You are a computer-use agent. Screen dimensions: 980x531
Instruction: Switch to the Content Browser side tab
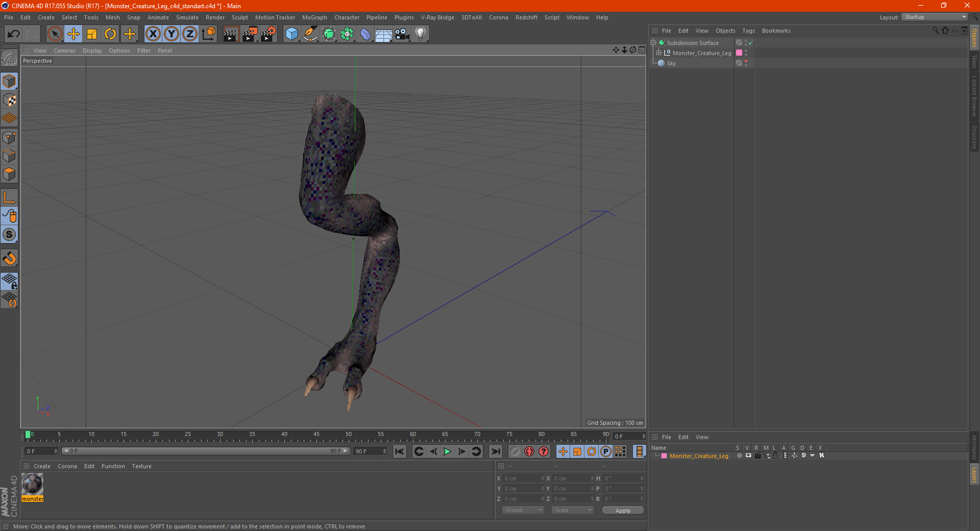pos(974,96)
